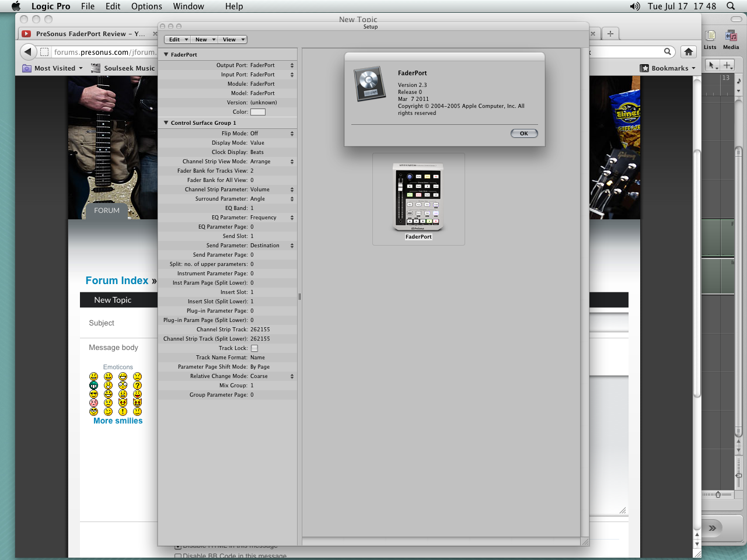Go back in the browser
Image resolution: width=747 pixels, height=560 pixels.
(x=27, y=52)
